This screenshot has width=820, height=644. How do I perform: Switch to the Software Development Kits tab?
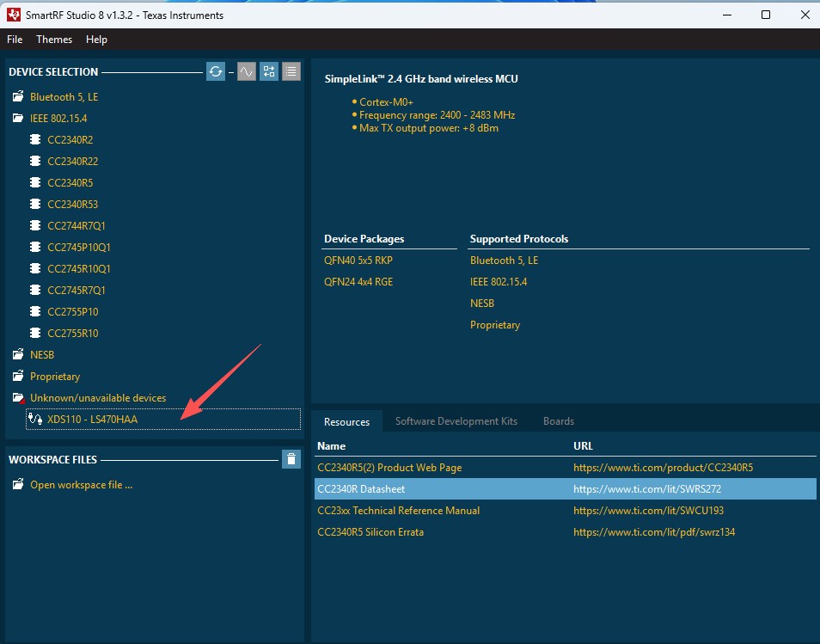coord(456,421)
